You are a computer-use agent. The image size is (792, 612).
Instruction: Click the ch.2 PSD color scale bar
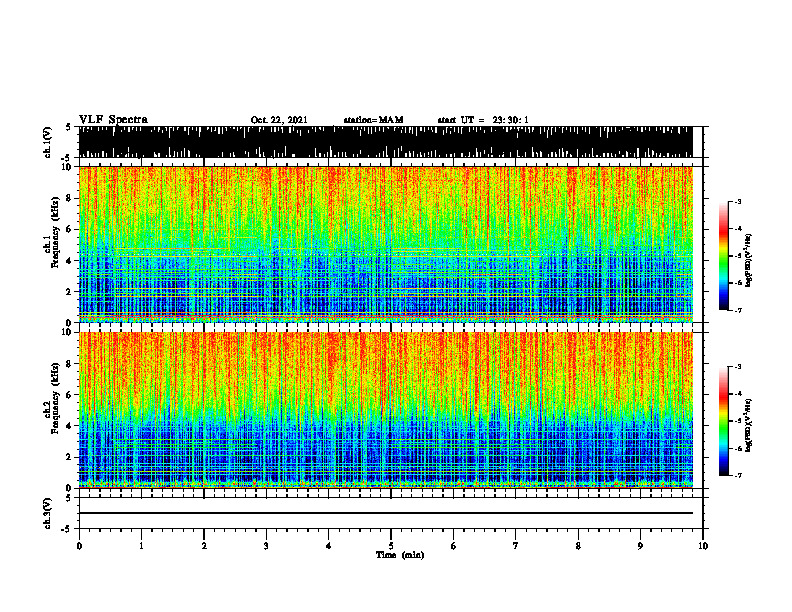click(723, 421)
